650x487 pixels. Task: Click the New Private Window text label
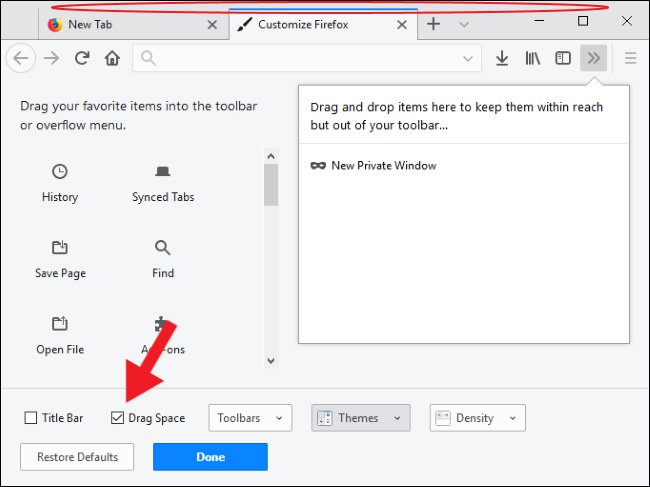point(384,165)
